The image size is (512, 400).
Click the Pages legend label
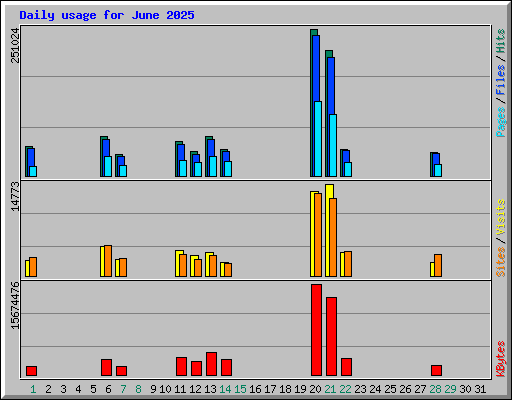tap(500, 122)
